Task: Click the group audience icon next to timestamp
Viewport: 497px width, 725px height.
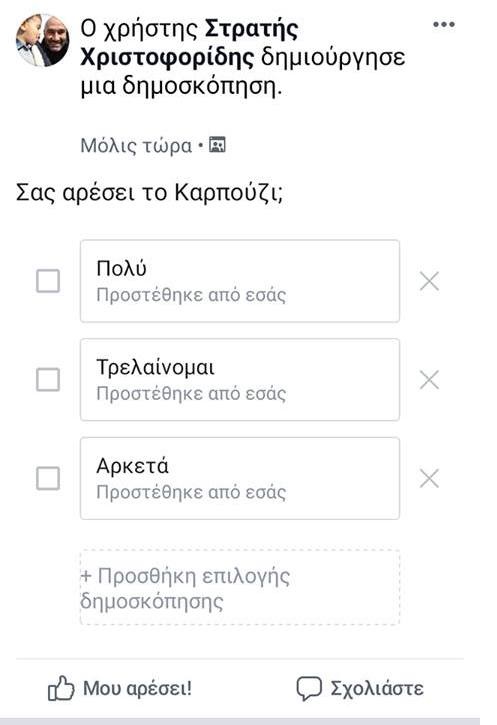Action: (x=217, y=145)
